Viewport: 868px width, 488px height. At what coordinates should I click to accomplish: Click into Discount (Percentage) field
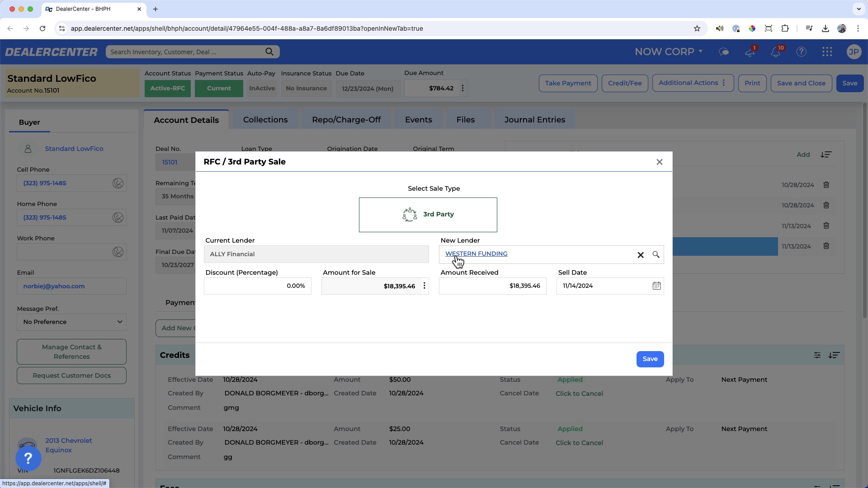pos(258,286)
